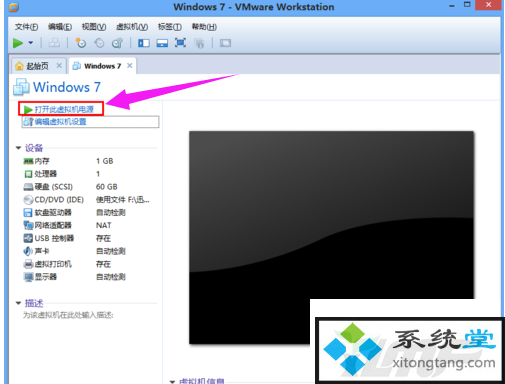The image size is (505, 384).
Task: Close the Windows 7 tab
Action: (130, 66)
